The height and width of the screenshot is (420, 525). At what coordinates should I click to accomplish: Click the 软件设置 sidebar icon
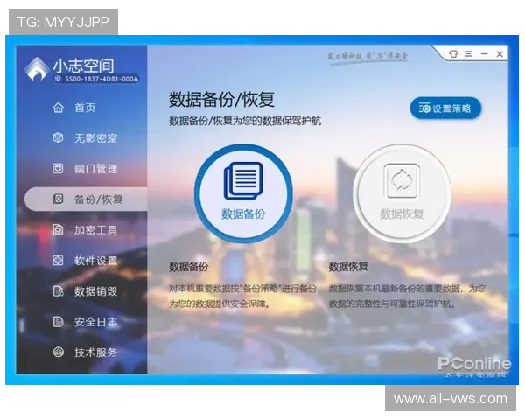(58, 260)
